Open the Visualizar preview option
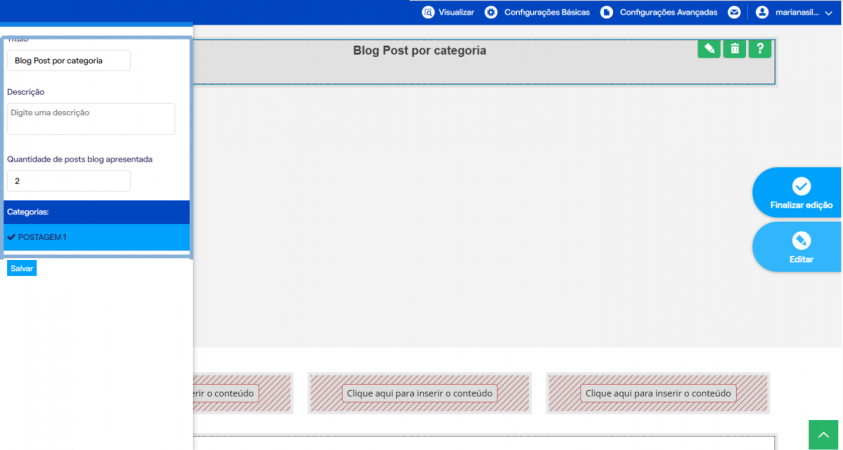This screenshot has width=843, height=450. coord(456,12)
